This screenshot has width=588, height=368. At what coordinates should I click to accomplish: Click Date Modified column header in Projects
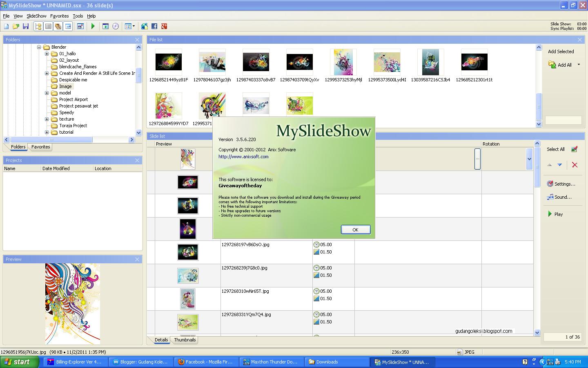point(67,168)
